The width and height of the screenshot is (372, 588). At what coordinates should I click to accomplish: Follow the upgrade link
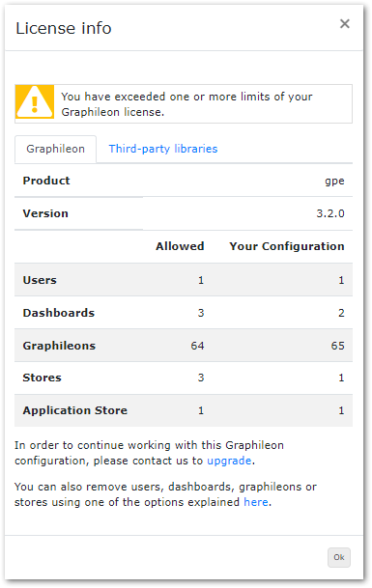(x=229, y=461)
